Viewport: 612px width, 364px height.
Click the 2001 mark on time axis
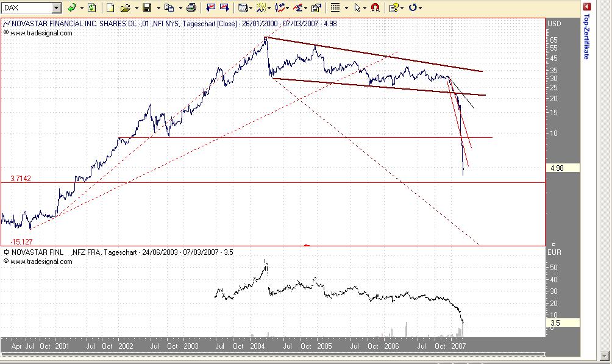(x=62, y=346)
